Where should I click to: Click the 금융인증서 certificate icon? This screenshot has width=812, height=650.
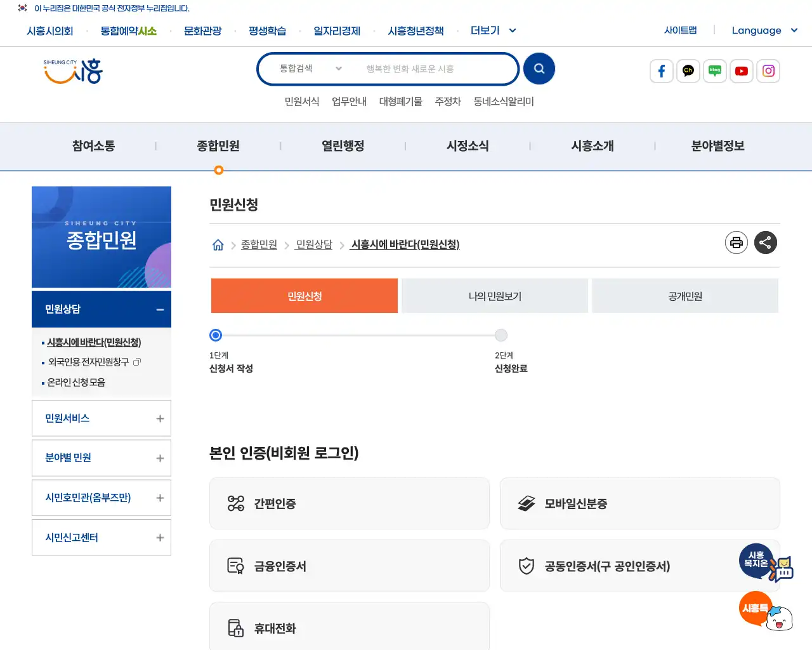[236, 566]
